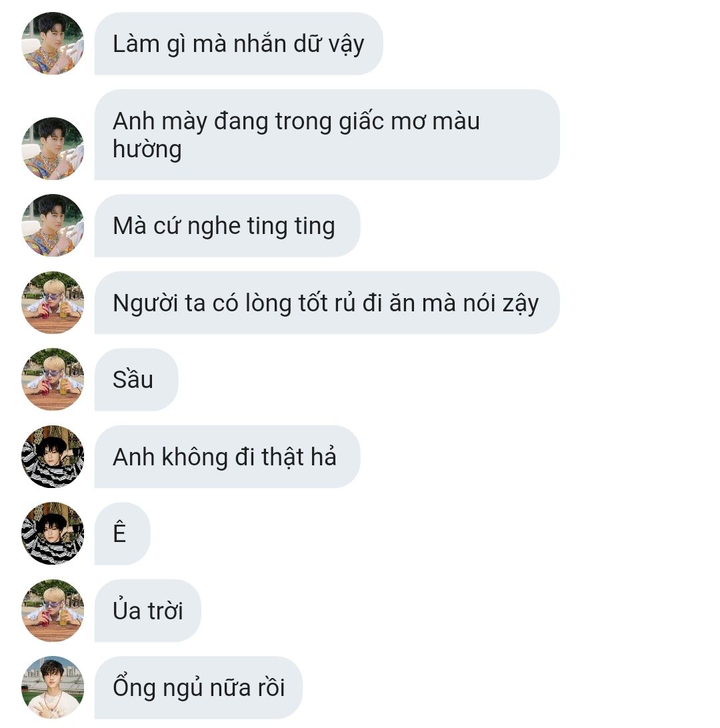Select the short "Ê" message bubble

click(x=122, y=534)
